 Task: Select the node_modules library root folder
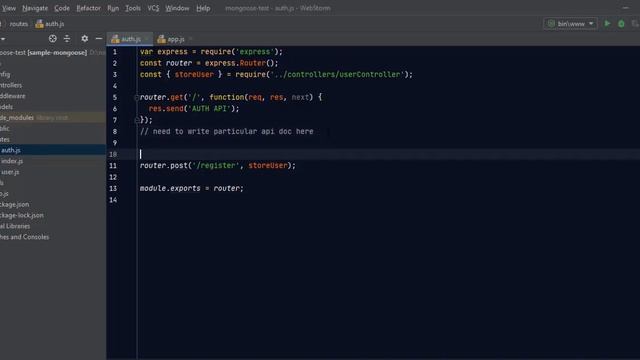[53, 118]
